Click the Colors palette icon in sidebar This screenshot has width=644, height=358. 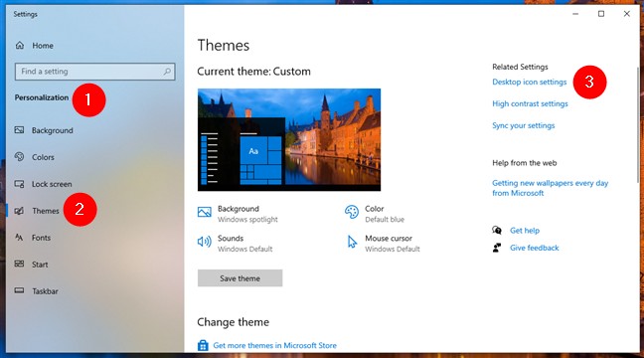coord(19,156)
